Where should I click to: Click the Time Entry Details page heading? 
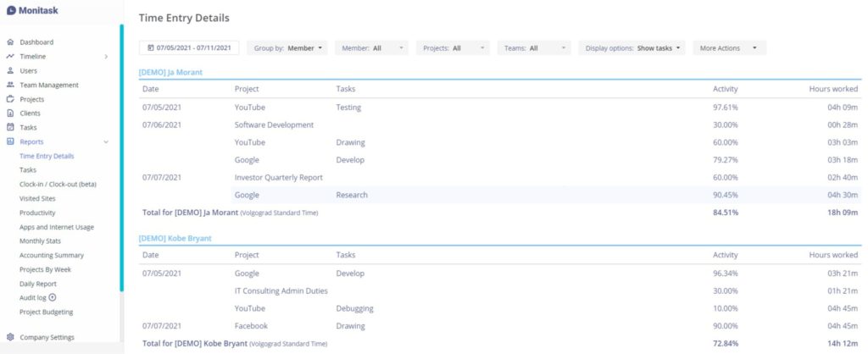tap(184, 19)
